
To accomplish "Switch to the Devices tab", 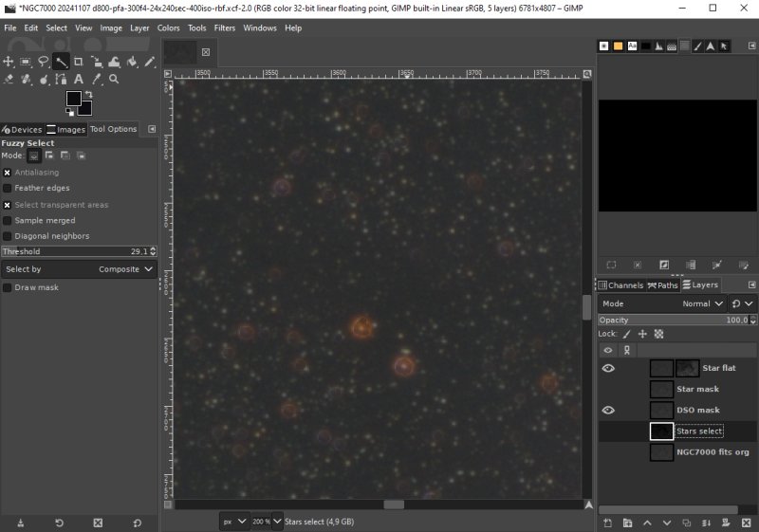I will point(22,130).
